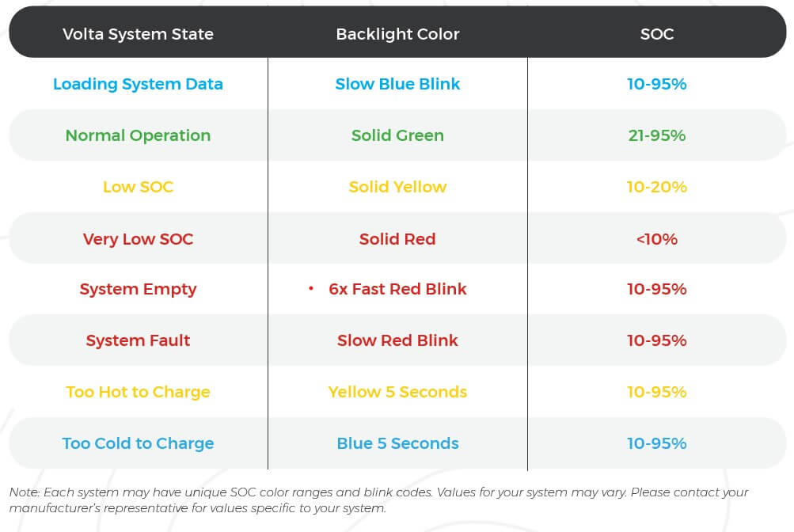Click the Yellow 5 Seconds entry

point(397,392)
